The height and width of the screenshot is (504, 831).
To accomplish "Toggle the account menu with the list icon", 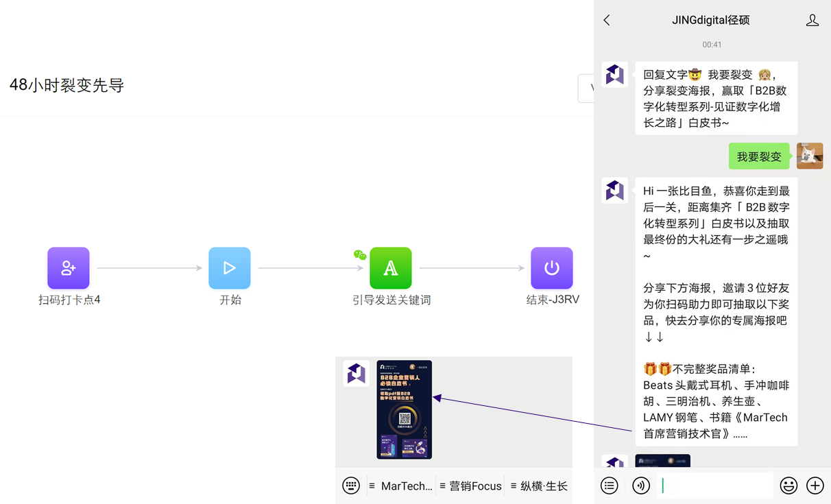I will 610,485.
